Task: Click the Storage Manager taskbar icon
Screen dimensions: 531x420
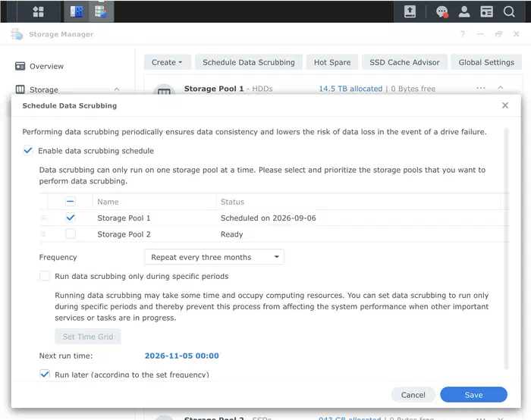Action: point(101,11)
